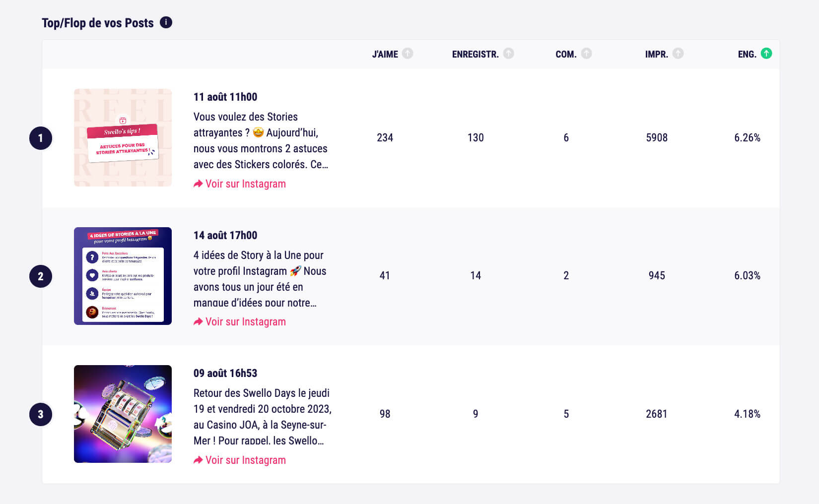Click the sort arrow on the IMPR. column
819x504 pixels.
(x=679, y=53)
